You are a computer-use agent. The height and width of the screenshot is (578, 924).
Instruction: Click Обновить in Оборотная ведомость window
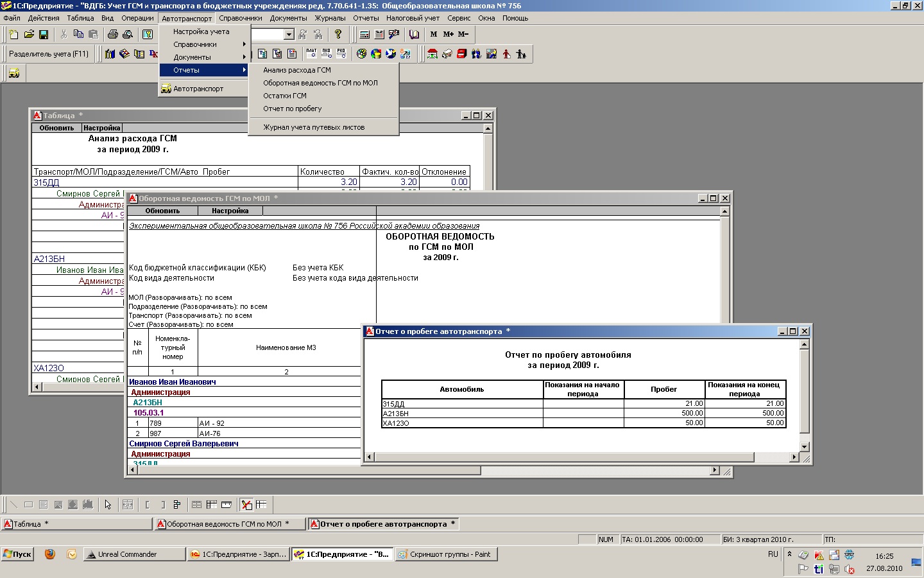[x=162, y=211]
